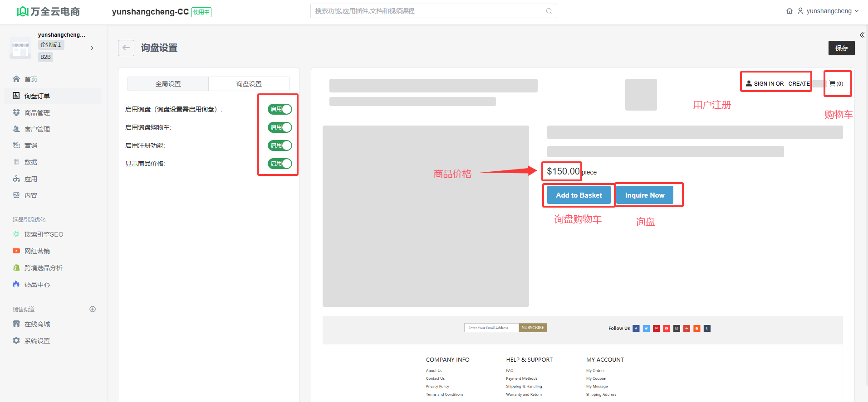Switch to the 全局设置 tab
The image size is (868, 402).
[x=168, y=84]
